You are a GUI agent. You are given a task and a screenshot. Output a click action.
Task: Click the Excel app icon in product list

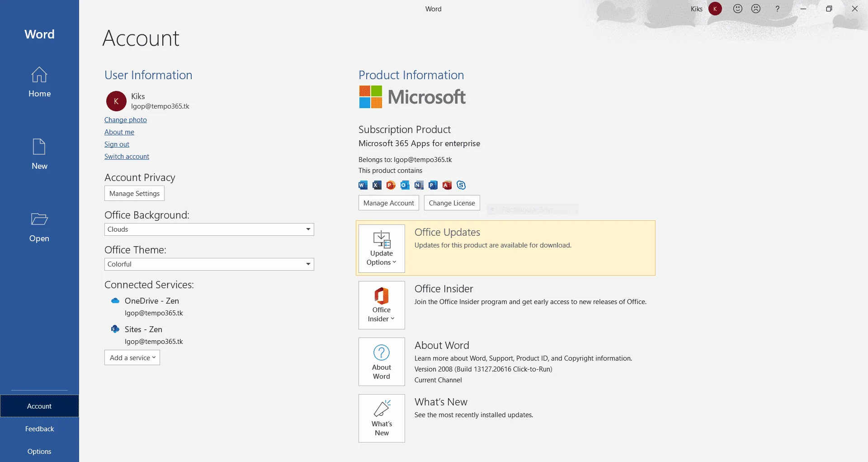click(377, 185)
